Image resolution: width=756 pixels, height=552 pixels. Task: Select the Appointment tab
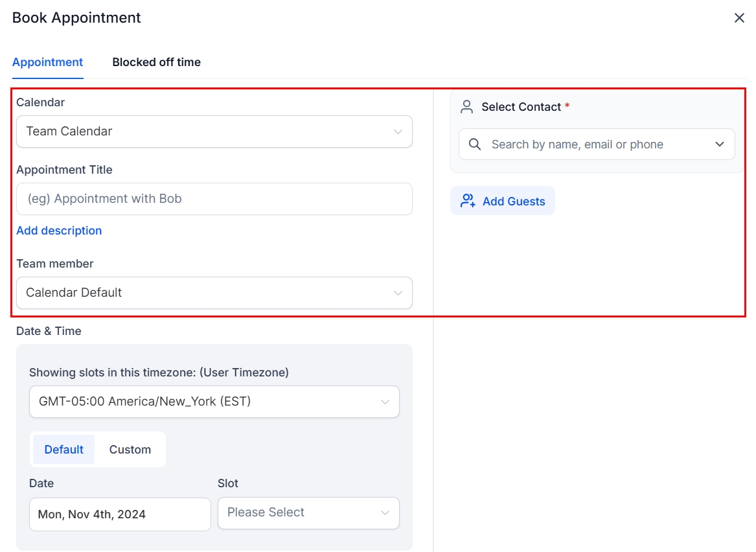(x=47, y=62)
